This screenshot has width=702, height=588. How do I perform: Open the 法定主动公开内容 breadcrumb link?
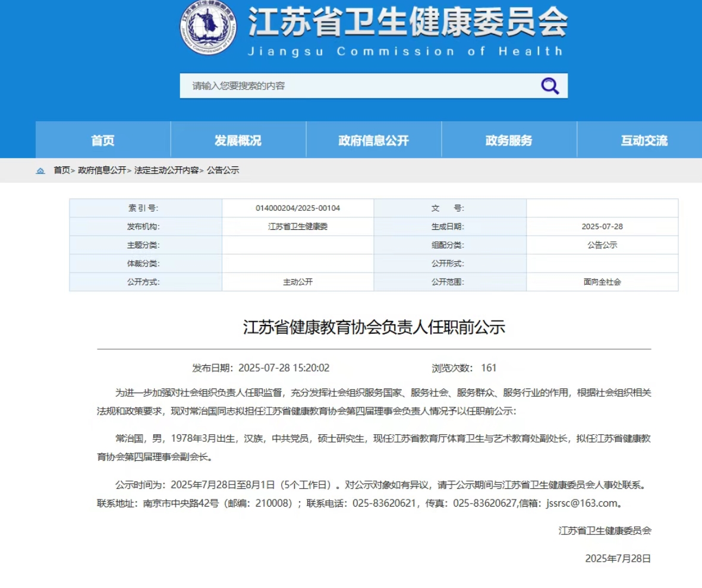coord(166,170)
